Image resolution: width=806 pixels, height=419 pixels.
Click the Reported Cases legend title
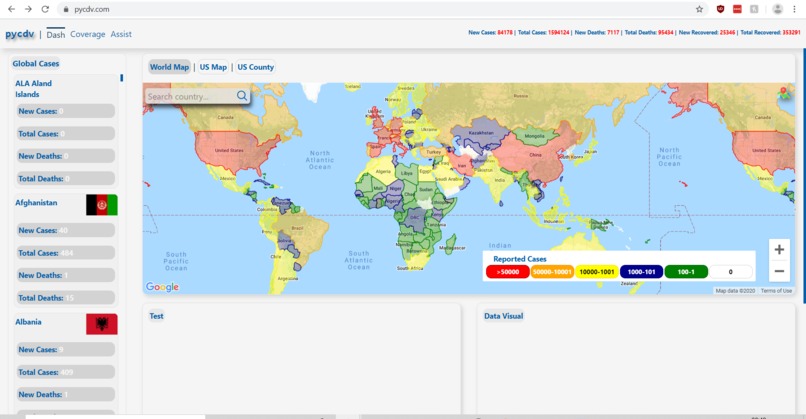520,259
